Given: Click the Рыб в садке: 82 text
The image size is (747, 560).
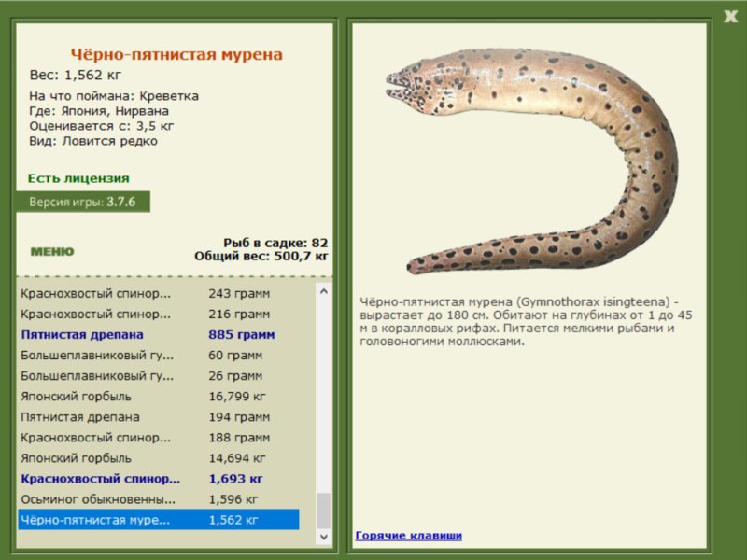Looking at the screenshot, I should (x=275, y=243).
